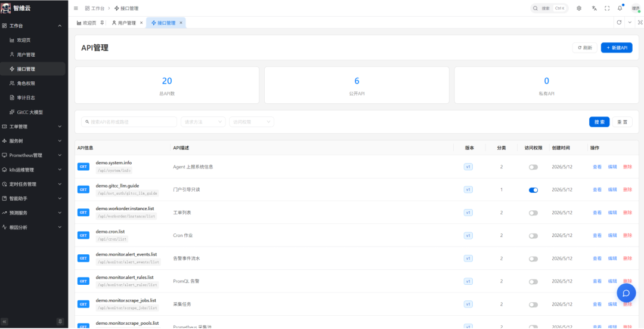Open 用户管理 in the sidebar
The width and height of the screenshot is (644, 329).
33,54
